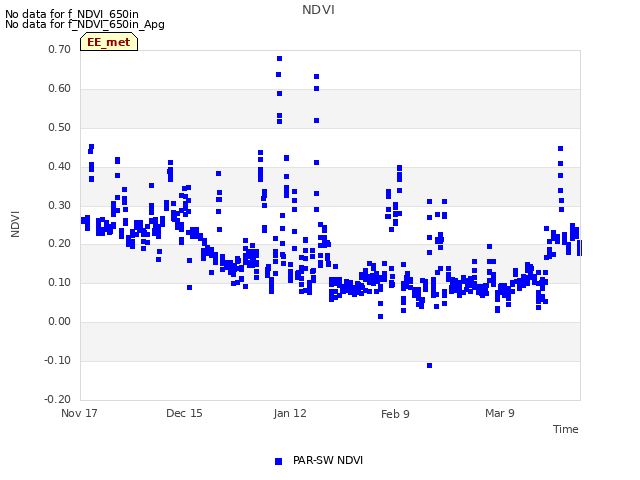
Task: Click the -0.10 y-axis tick label
Action: (58, 360)
